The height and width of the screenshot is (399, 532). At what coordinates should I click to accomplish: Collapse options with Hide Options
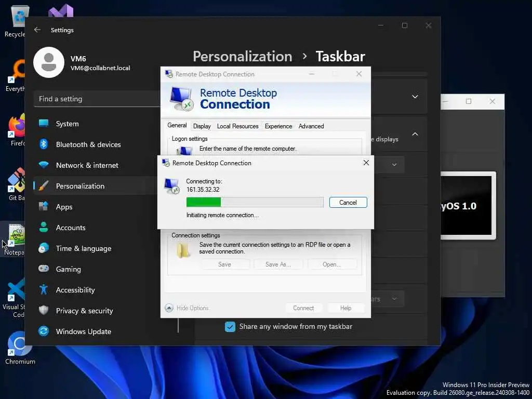[187, 308]
